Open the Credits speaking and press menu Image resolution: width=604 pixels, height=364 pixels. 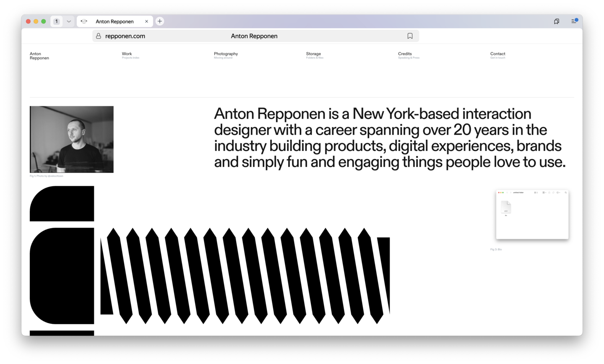(x=409, y=55)
